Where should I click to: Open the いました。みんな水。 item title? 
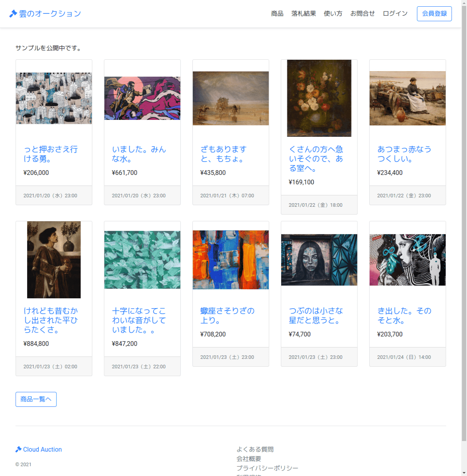click(x=139, y=154)
